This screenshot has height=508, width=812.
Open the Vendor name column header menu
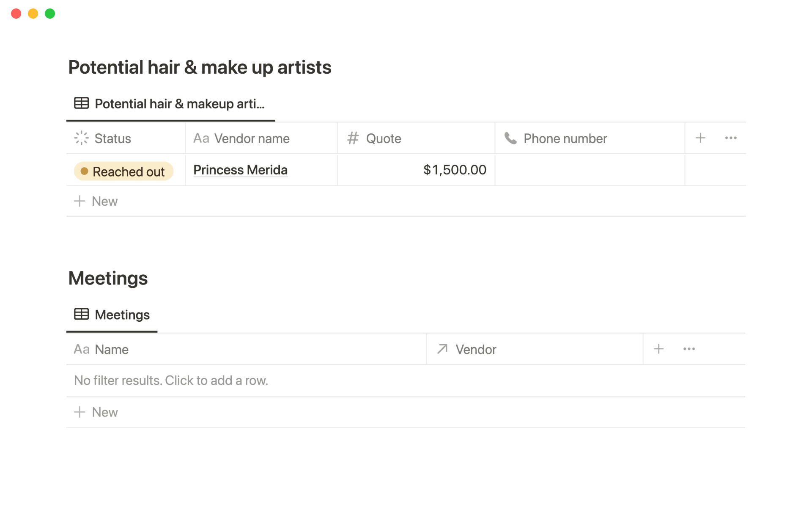[x=252, y=138]
